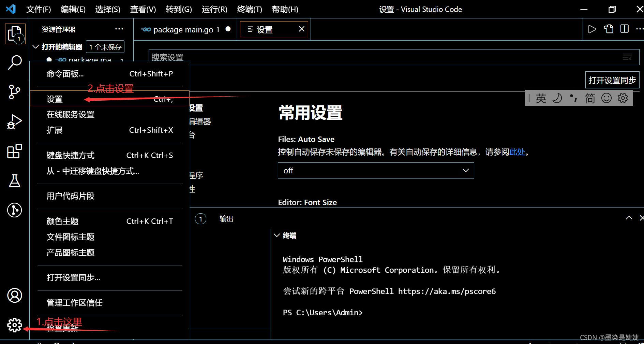
Task: Select 键盘快捷方式 menu entry
Action: [x=110, y=155]
